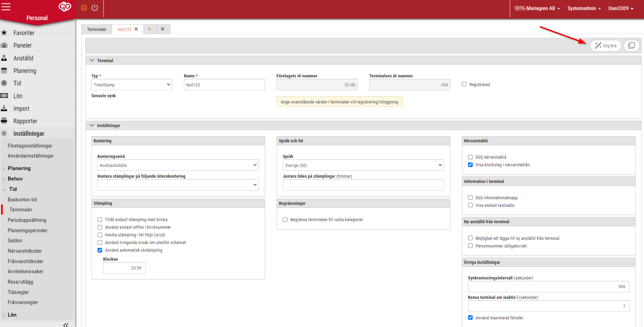Open Paneler dashboard icon
The height and width of the screenshot is (327, 644).
[x=4, y=45]
